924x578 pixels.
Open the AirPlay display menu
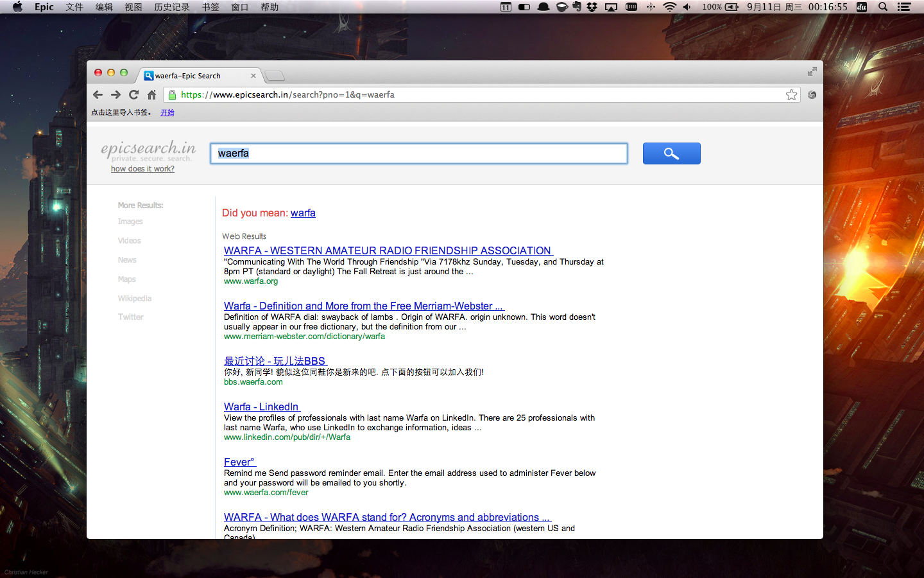612,7
